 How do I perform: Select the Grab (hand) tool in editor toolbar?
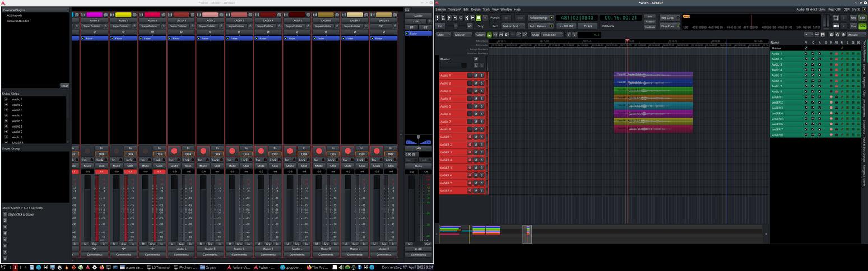[489, 35]
